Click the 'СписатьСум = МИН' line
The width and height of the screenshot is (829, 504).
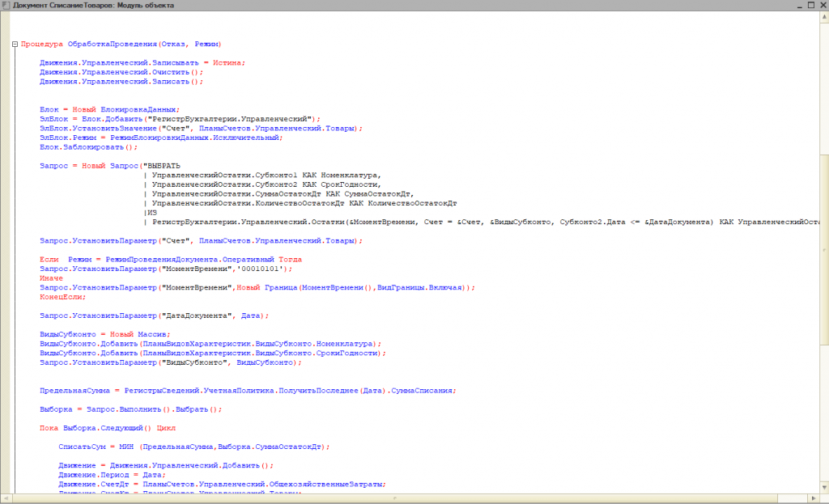(194, 447)
